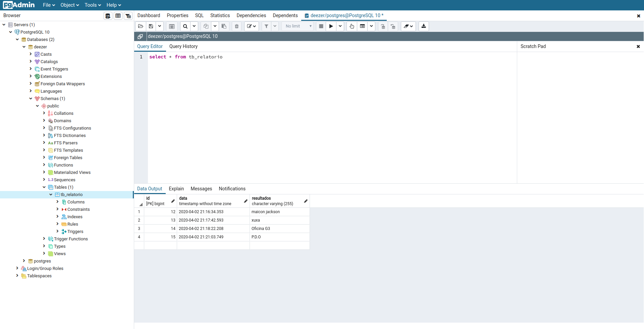Open the Object menu
Viewport: 644px width, 329px height.
tap(70, 5)
